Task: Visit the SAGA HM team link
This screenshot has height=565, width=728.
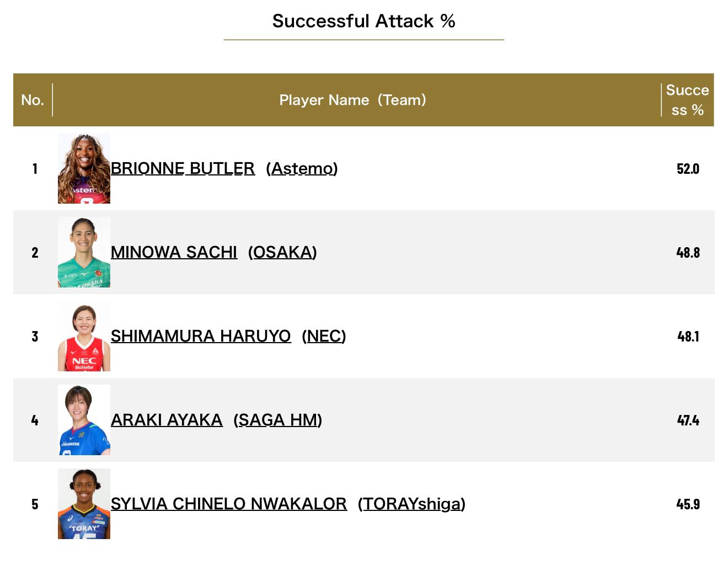Action: [277, 420]
